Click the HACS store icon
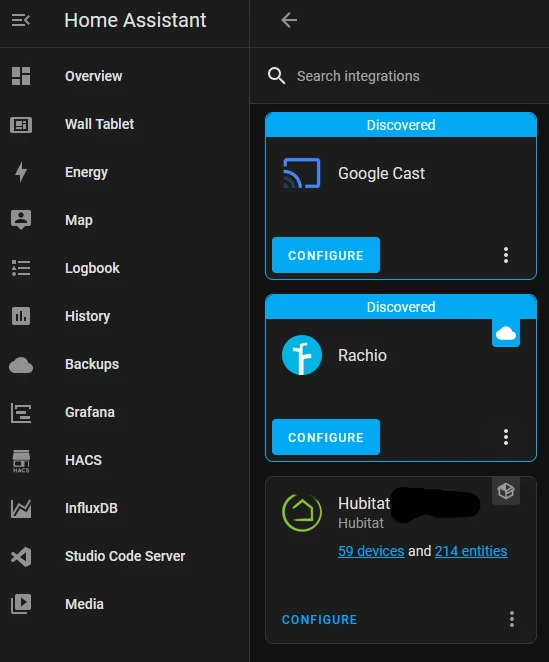 (21, 461)
